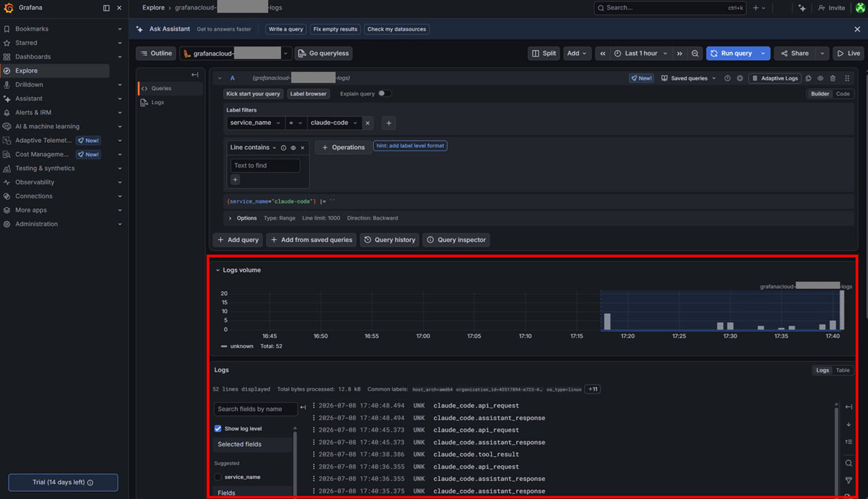This screenshot has height=499, width=868.
Task: Switch the logs view to Table
Action: (x=842, y=370)
